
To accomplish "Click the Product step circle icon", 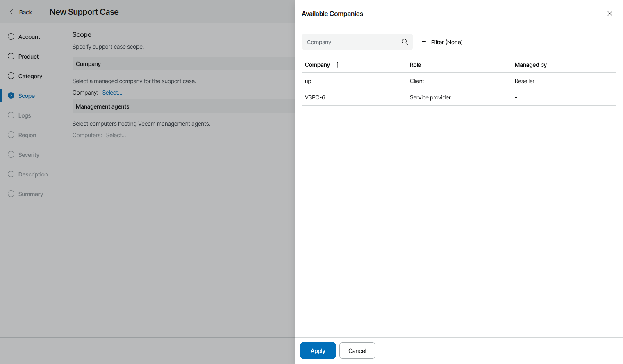I will (x=11, y=57).
